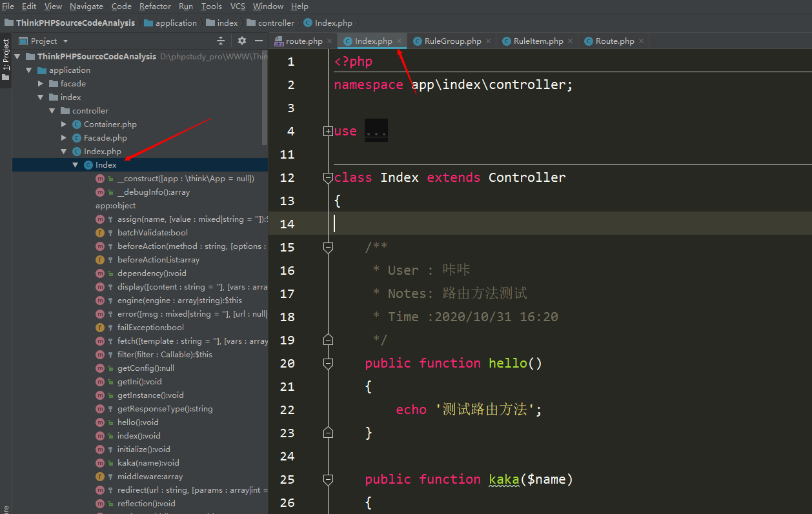Unfold the collapsed use statements on line 4

[328, 132]
